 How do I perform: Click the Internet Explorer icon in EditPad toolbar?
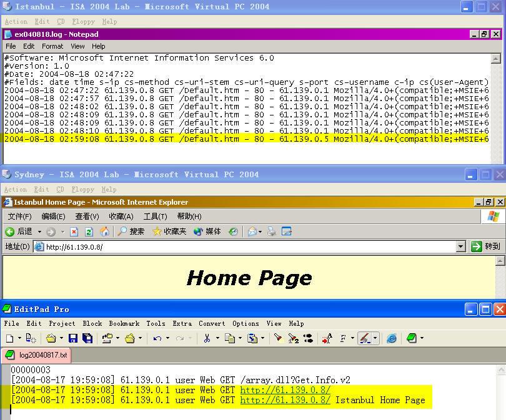click(x=392, y=338)
